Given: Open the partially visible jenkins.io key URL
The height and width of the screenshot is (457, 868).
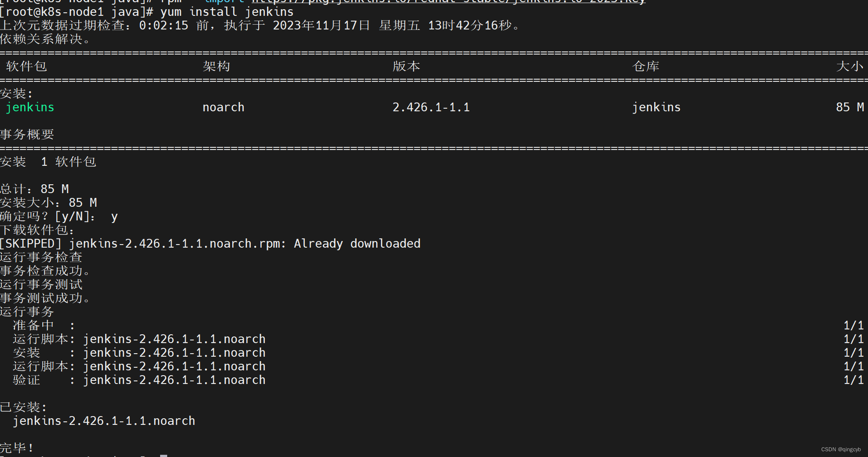Looking at the screenshot, I should tap(448, 2).
